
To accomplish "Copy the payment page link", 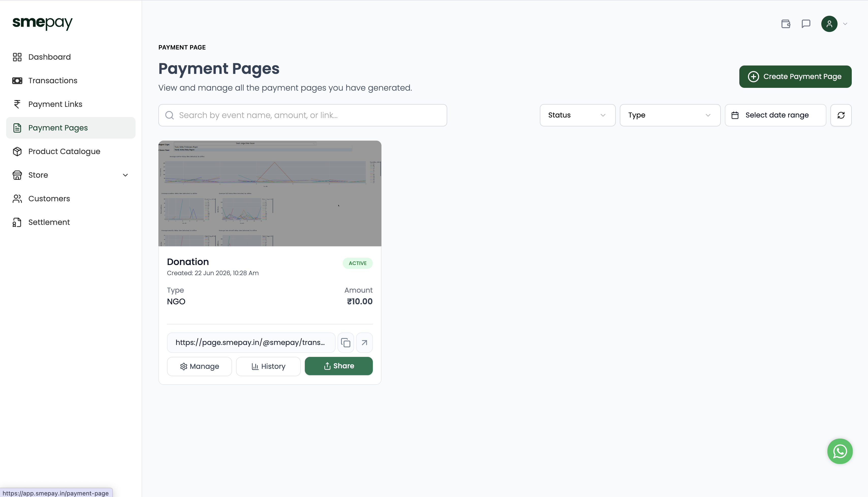I will click(346, 343).
